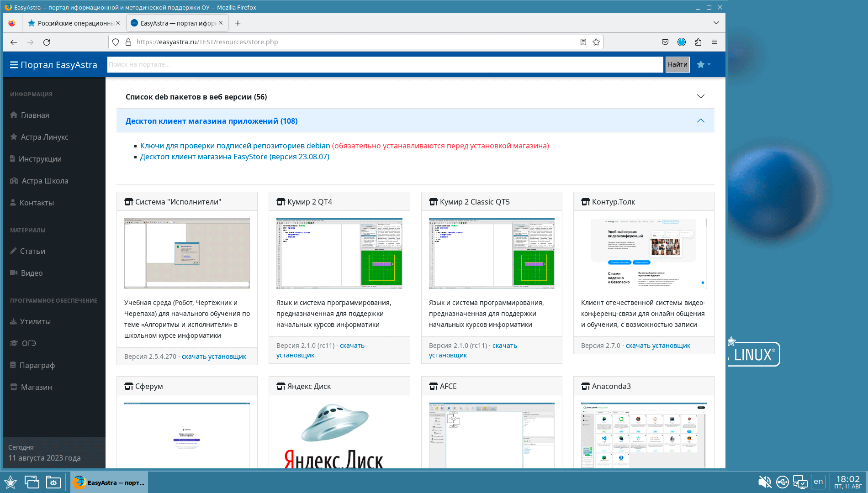Click the Firefox View pinned icon
This screenshot has height=493, width=868.
[12, 23]
